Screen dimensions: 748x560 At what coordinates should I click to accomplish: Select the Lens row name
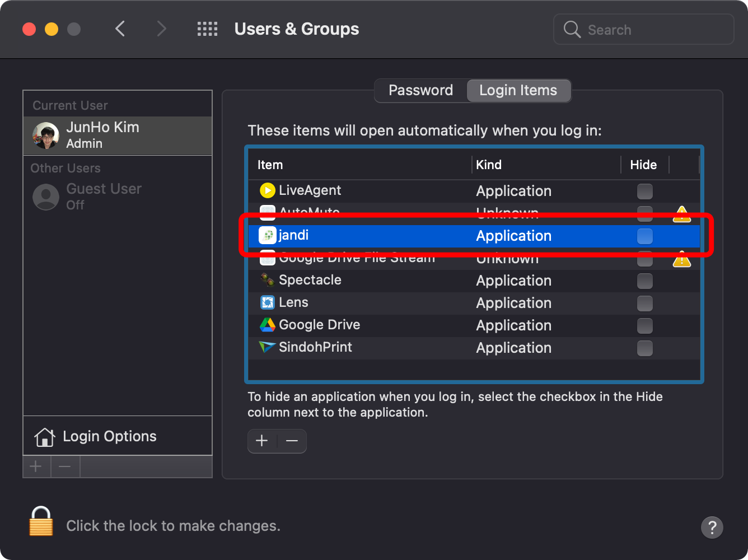(x=293, y=302)
